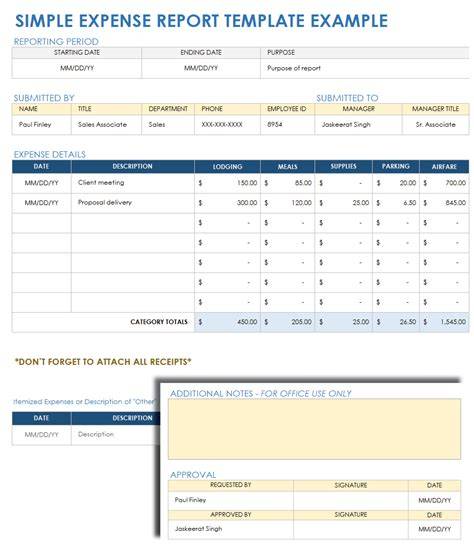This screenshot has width=474, height=557.
Task: Select the 150.00 lodging amount
Action: click(227, 183)
